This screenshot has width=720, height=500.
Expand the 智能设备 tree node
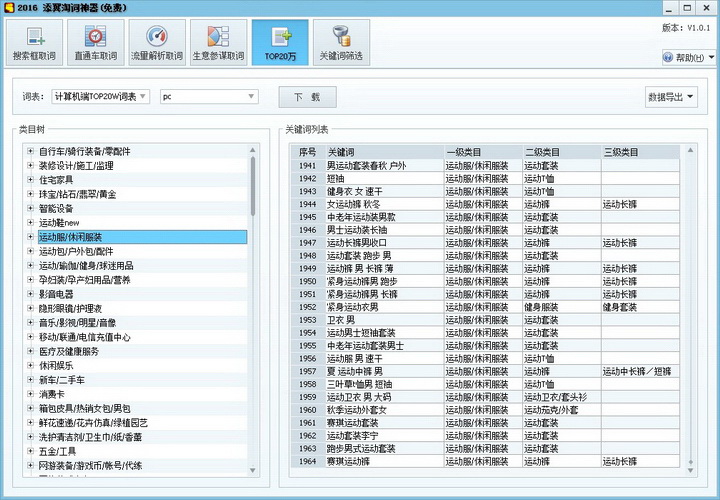[x=30, y=208]
